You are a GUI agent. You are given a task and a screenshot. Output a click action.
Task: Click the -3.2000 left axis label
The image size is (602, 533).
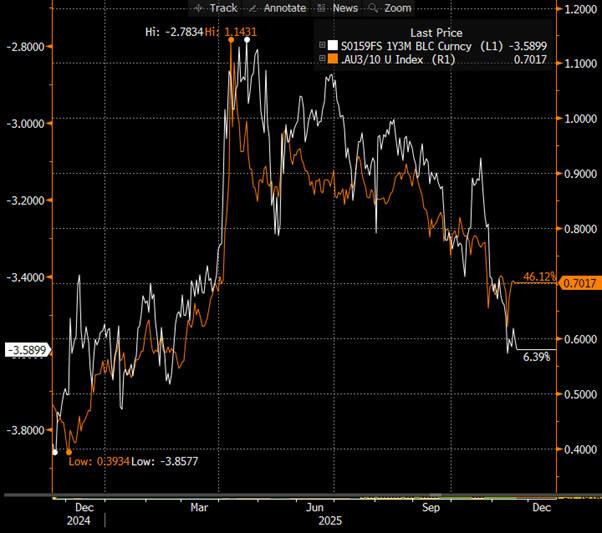(26, 200)
